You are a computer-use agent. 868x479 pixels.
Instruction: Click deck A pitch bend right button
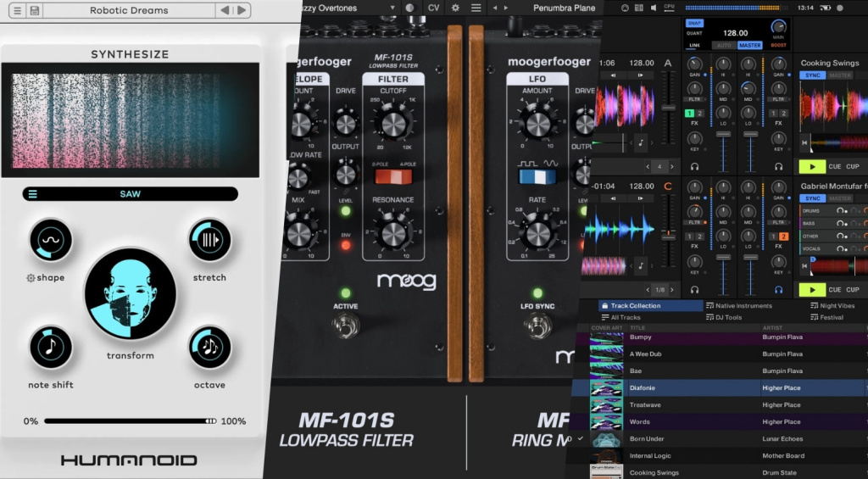[x=641, y=75]
